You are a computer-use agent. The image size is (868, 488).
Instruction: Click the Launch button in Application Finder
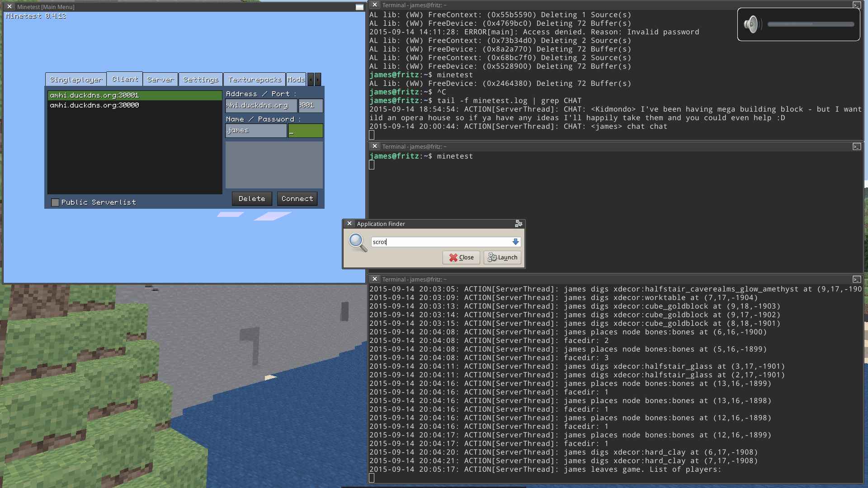pyautogui.click(x=502, y=258)
